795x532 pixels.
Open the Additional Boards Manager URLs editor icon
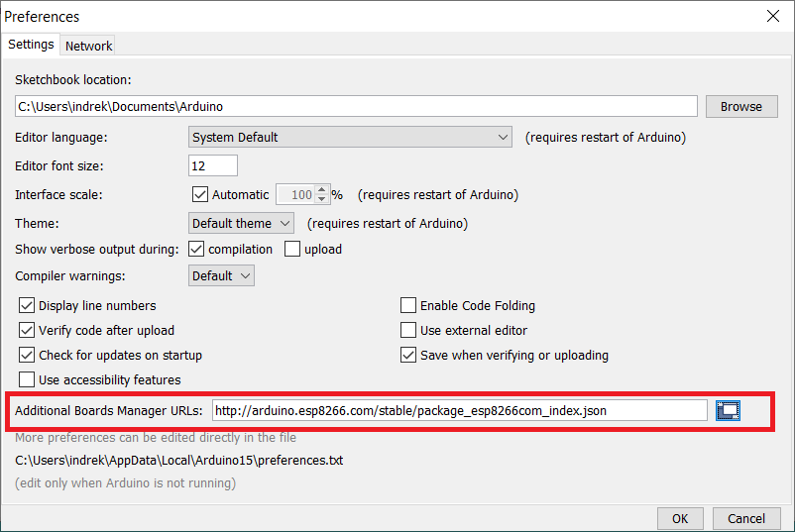pos(728,410)
